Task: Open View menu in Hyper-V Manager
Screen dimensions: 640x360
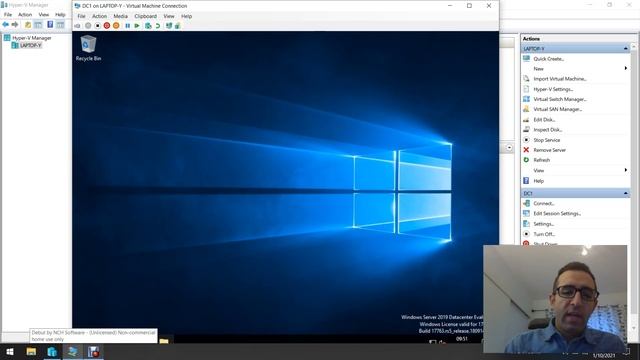Action: point(44,15)
